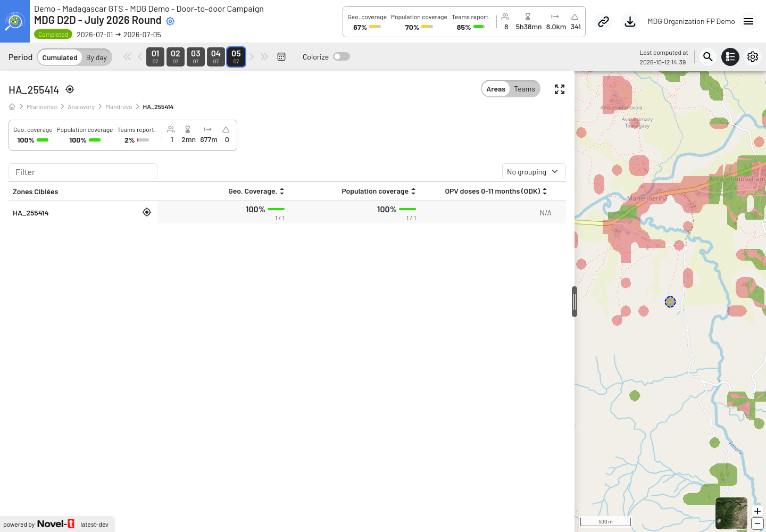
Task: Jump to last period double-chevron
Action: (x=264, y=57)
